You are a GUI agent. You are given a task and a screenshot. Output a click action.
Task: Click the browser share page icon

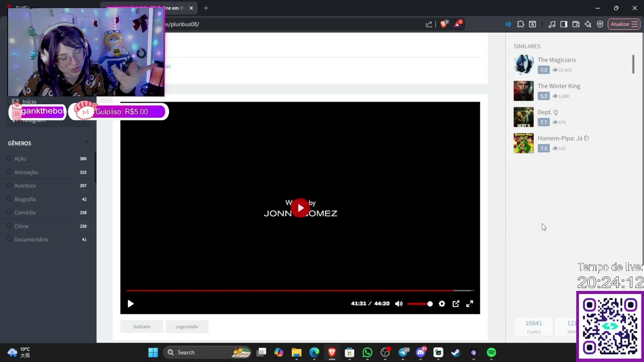[429, 24]
